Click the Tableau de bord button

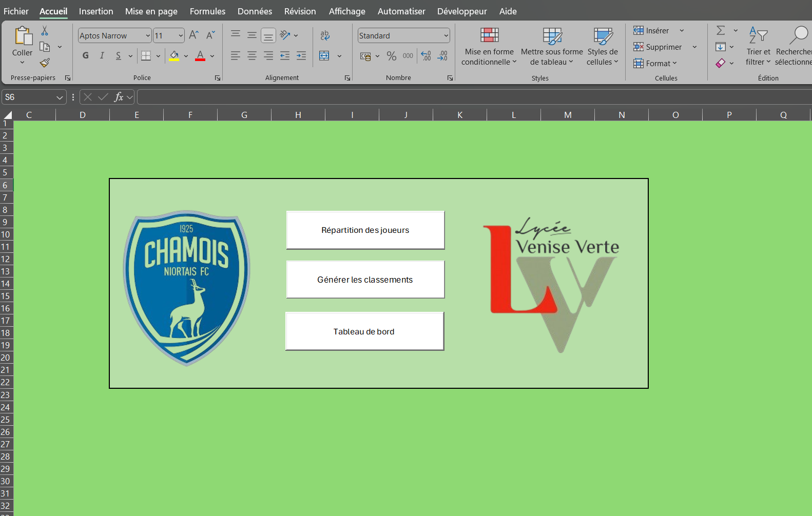364,331
